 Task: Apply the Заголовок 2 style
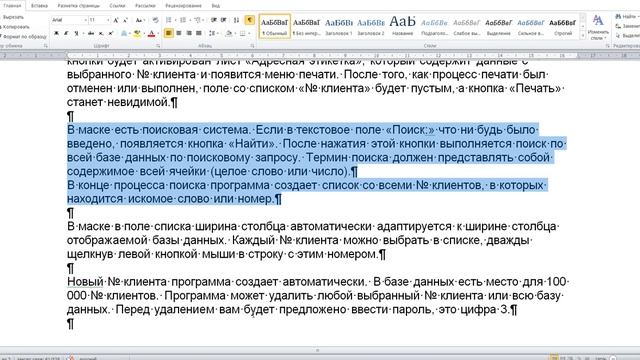pyautogui.click(x=371, y=26)
